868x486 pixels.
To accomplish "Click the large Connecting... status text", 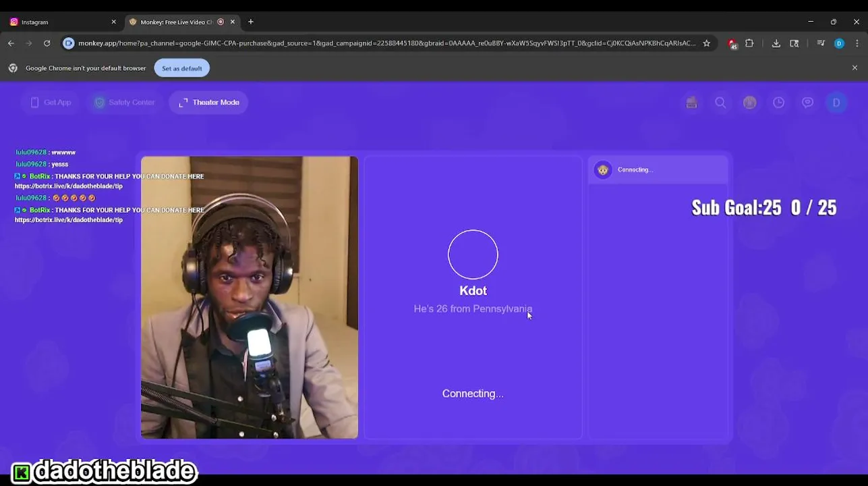I will (x=473, y=394).
